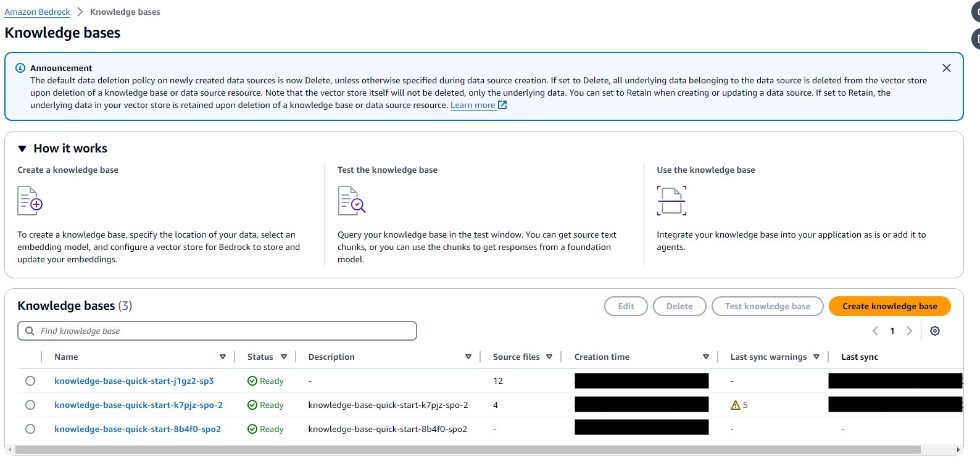980x474 pixels.
Task: Collapse the How it works section
Action: click(x=22, y=149)
